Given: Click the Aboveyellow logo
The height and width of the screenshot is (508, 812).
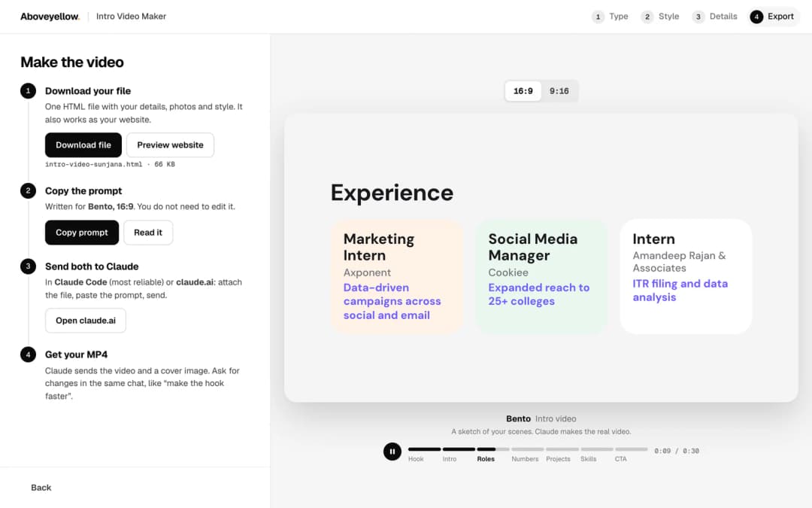Looking at the screenshot, I should [x=50, y=17].
